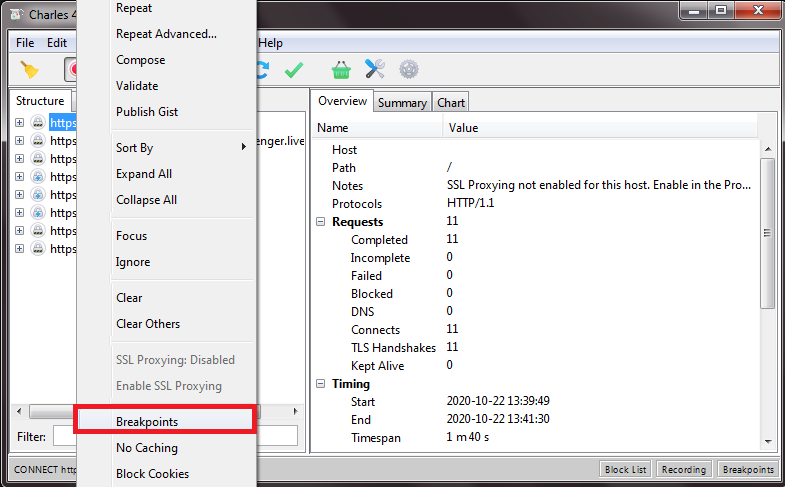Toggle No Caching in the context menu
This screenshot has width=785, height=487.
147,448
